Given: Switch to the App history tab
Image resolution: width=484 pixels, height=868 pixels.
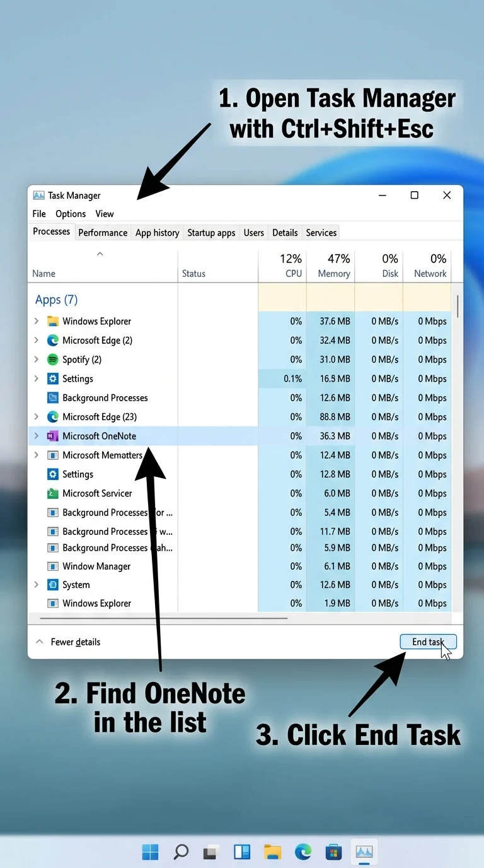Looking at the screenshot, I should [x=158, y=233].
